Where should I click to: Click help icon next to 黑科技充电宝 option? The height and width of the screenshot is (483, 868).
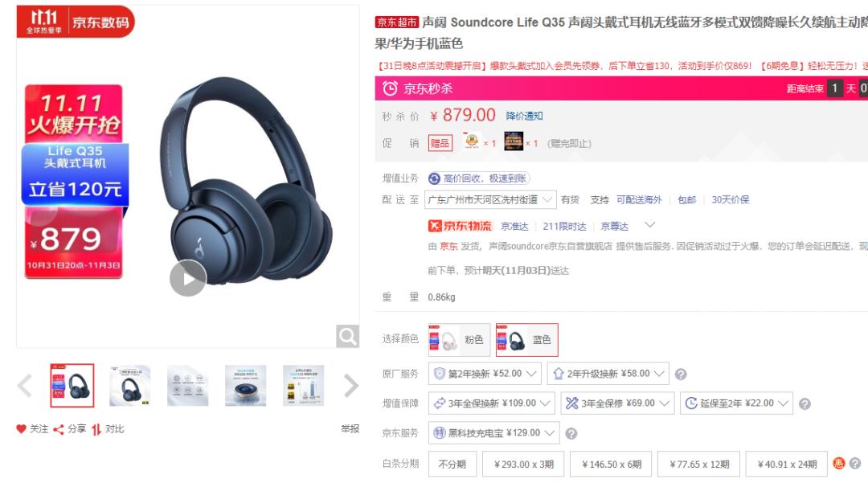[x=571, y=434]
